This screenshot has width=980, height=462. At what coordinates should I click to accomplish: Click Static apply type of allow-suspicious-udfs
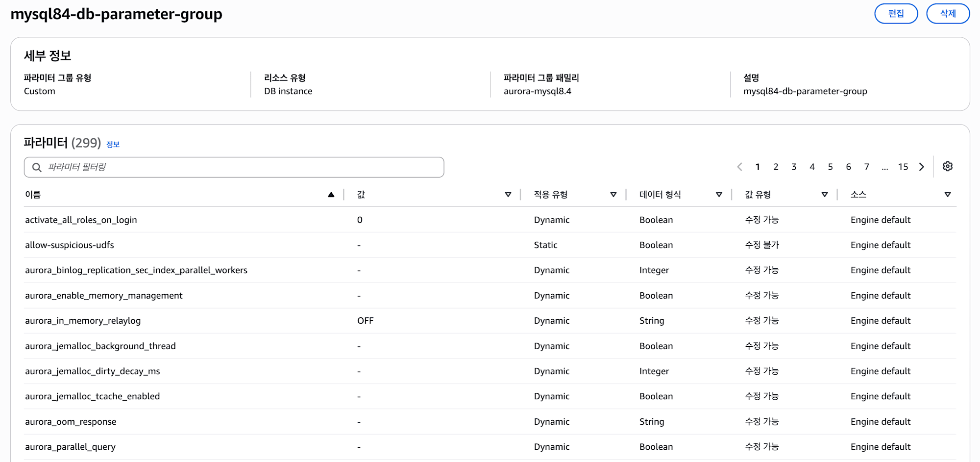(546, 245)
